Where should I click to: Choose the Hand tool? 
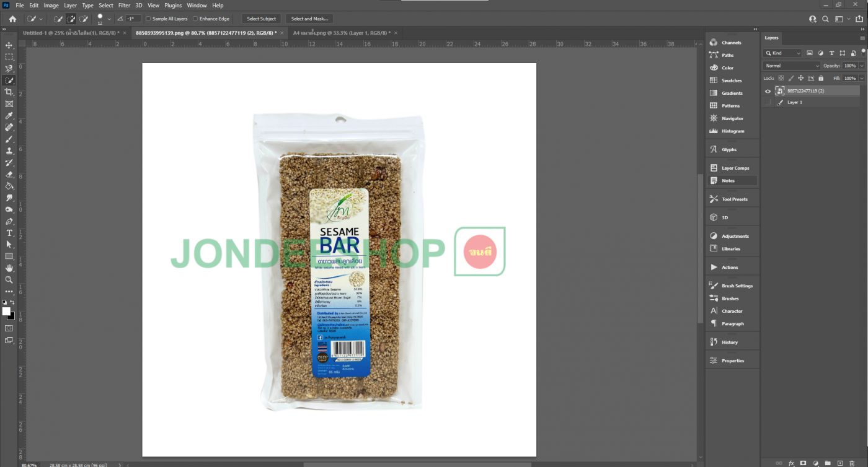click(9, 268)
